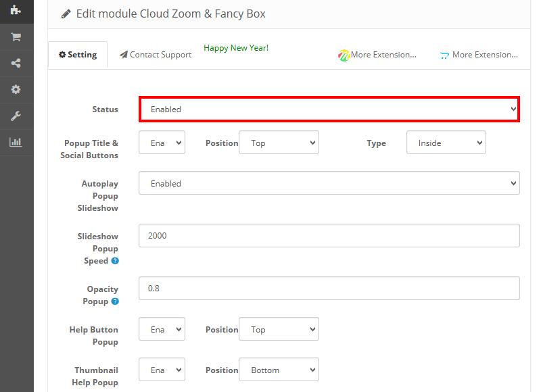Click the gear icon in sidebar
This screenshot has height=392, width=541.
tap(16, 89)
